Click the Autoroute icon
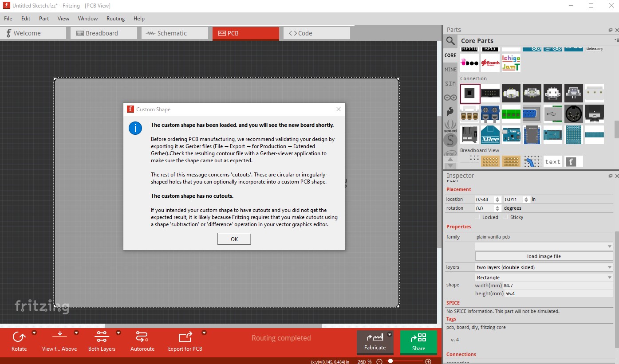This screenshot has height=364, width=619. pos(142,337)
